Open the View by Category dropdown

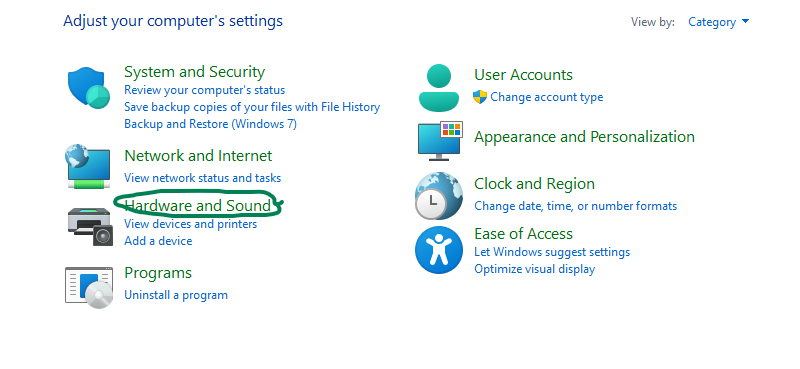[x=718, y=22]
